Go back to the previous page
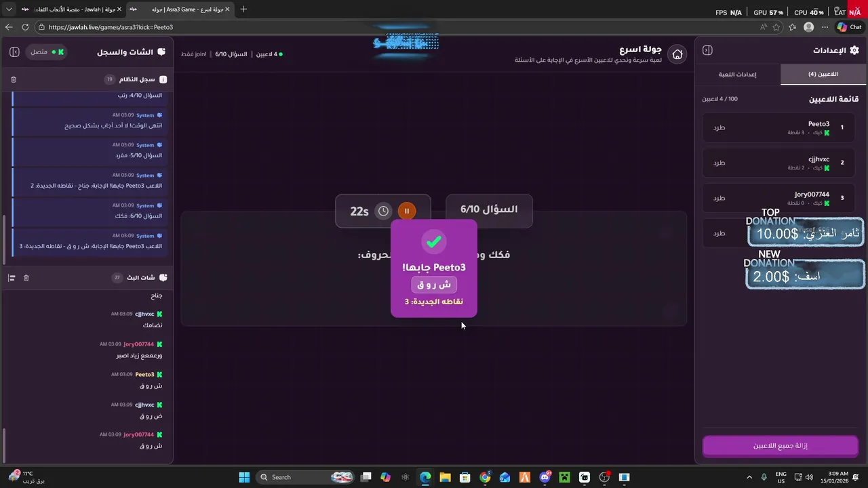 (x=9, y=27)
